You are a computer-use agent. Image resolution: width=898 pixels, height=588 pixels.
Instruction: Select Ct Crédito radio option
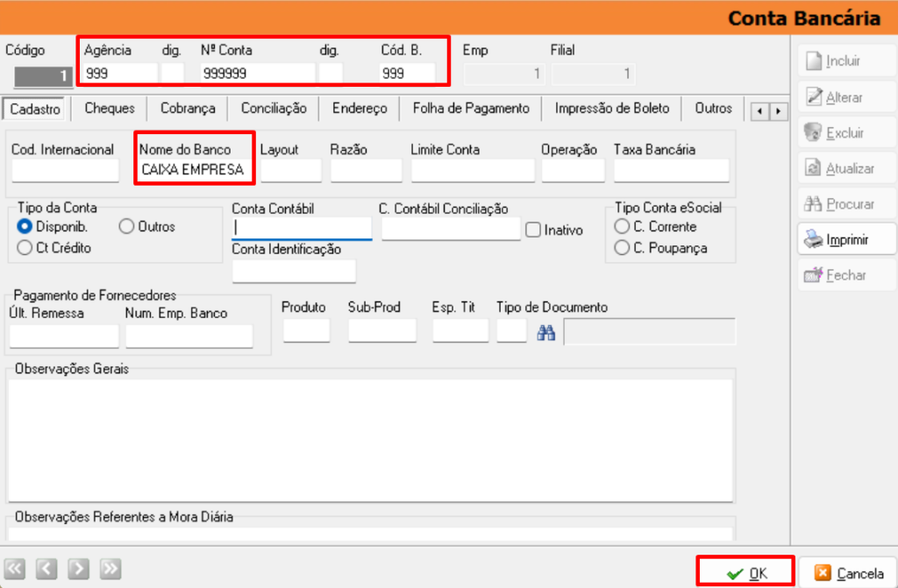[x=25, y=248]
